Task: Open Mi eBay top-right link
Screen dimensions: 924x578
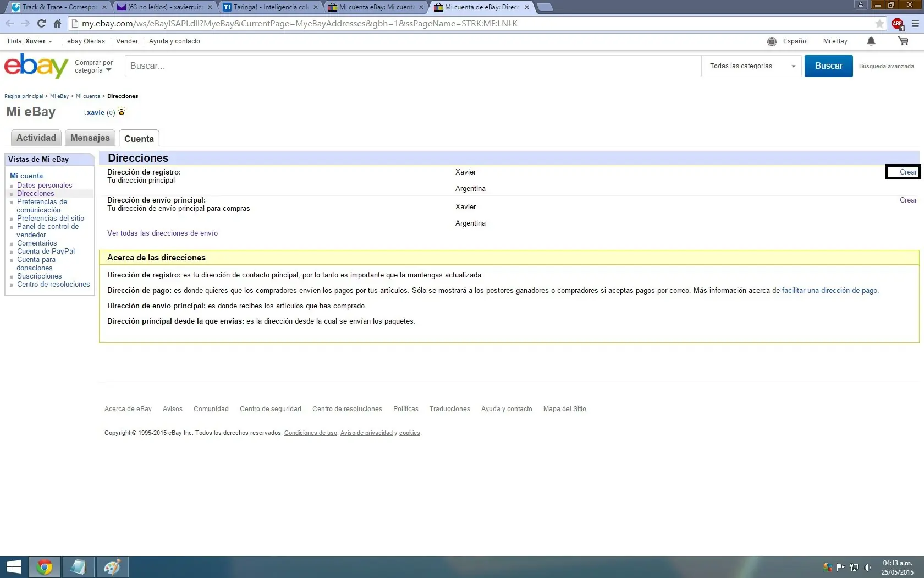Action: tap(835, 41)
